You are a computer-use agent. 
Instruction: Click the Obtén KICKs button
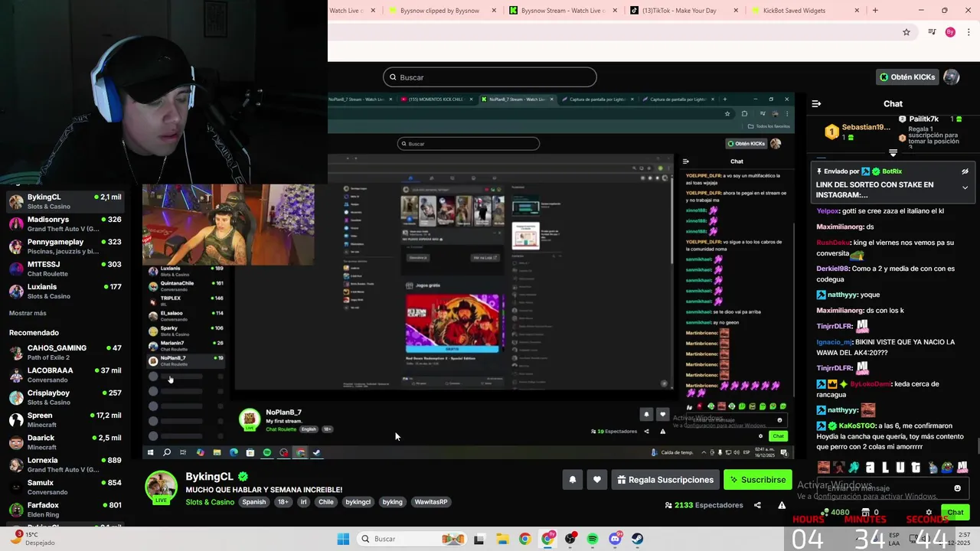point(907,77)
